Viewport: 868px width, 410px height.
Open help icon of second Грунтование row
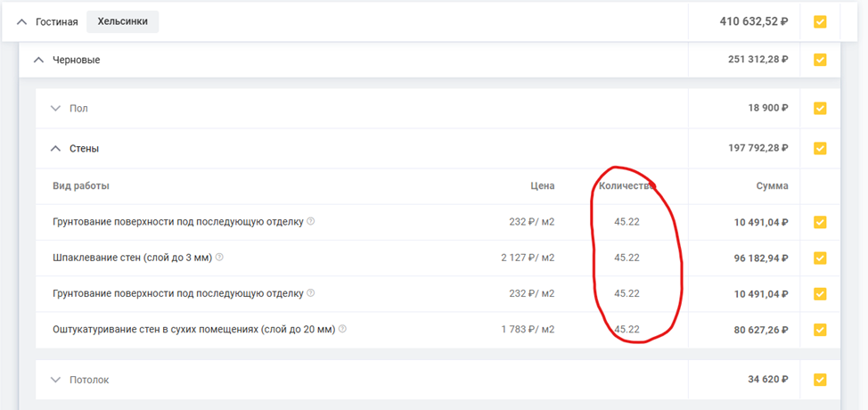[311, 293]
